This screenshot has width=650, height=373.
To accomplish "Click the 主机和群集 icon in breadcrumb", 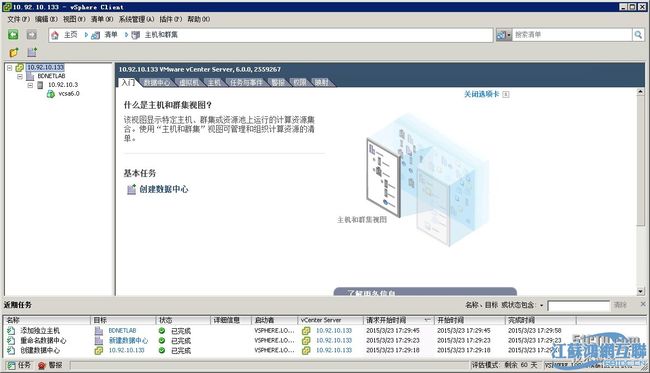I will [136, 35].
